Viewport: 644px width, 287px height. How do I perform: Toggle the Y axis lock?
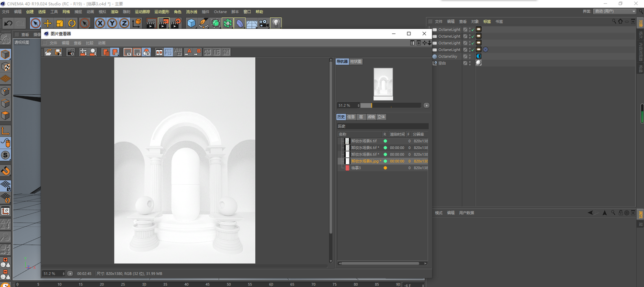[112, 23]
